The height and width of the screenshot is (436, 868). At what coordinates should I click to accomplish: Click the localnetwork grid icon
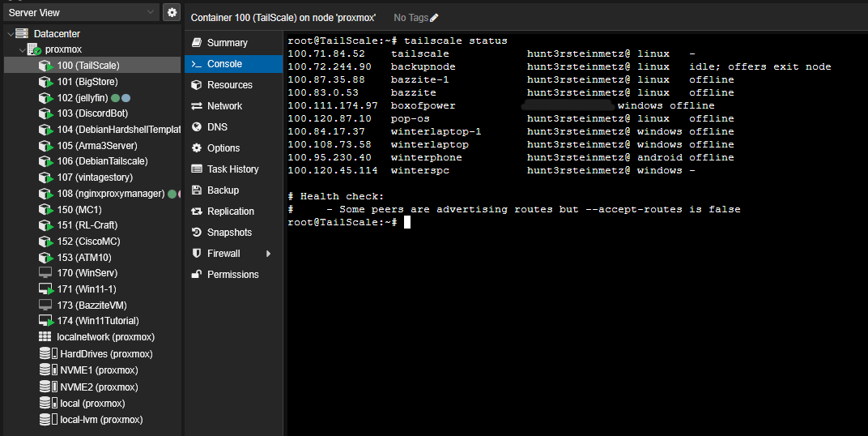coord(45,337)
